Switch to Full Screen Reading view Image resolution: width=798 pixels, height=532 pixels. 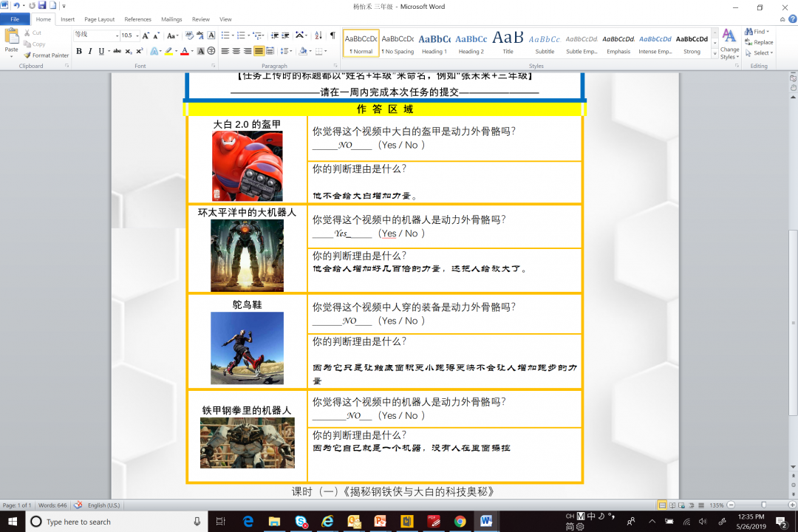672,505
